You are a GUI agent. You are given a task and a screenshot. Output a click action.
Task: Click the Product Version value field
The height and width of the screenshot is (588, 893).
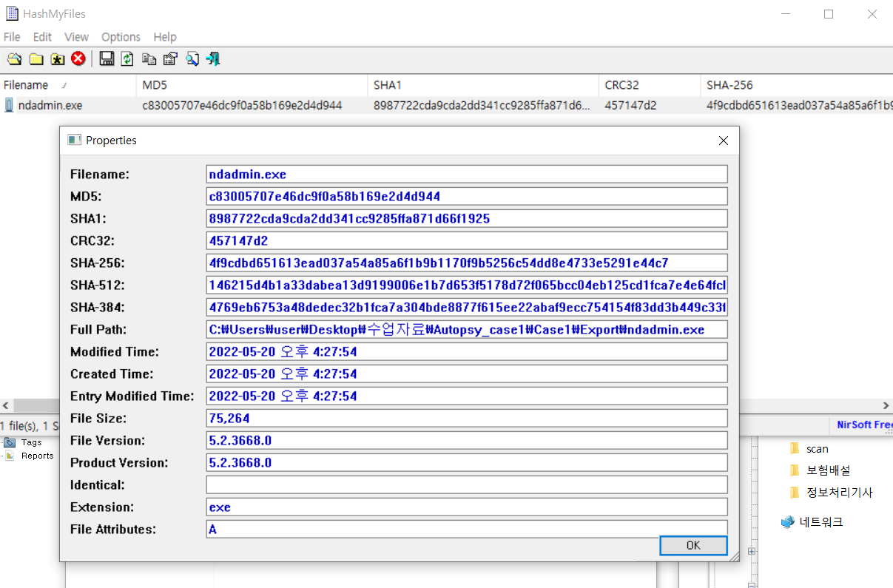click(467, 462)
